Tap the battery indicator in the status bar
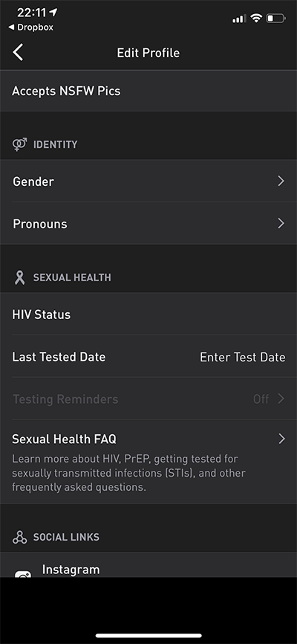Image resolution: width=297 pixels, height=644 pixels. tap(275, 18)
